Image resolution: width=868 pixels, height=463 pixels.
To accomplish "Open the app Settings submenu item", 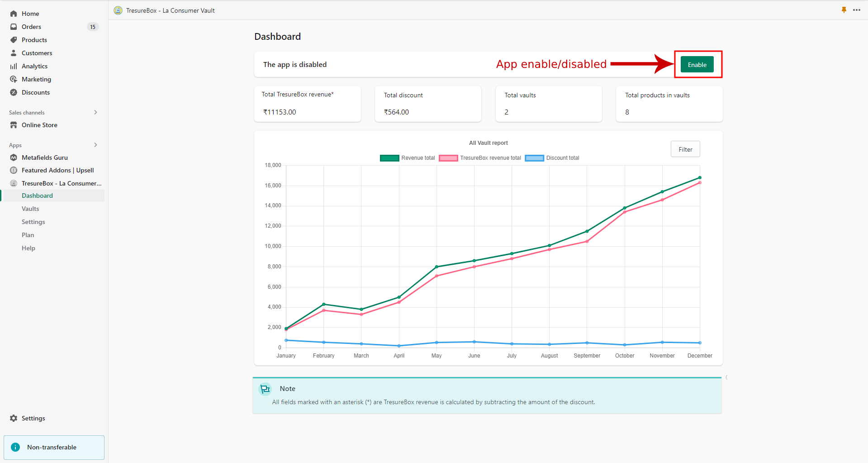I will [33, 222].
